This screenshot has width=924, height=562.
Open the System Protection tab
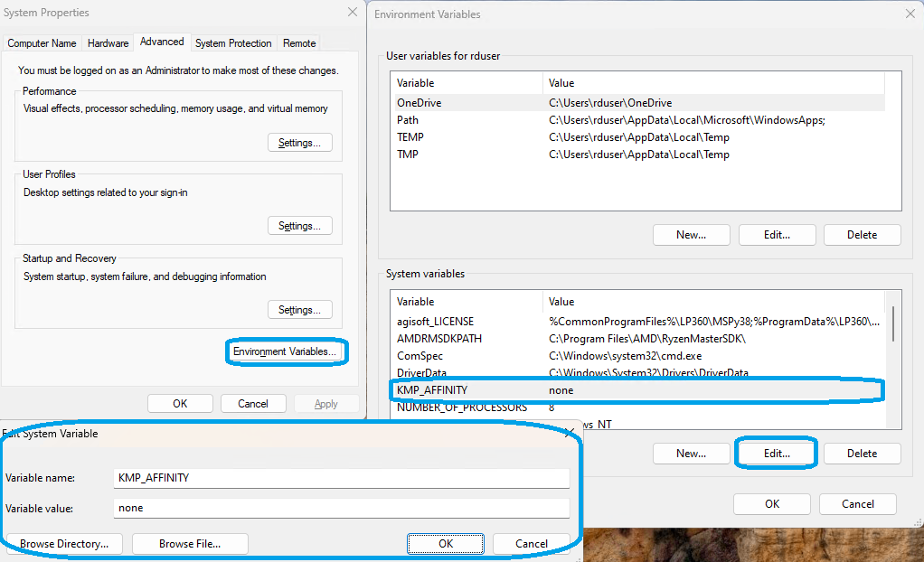(233, 43)
